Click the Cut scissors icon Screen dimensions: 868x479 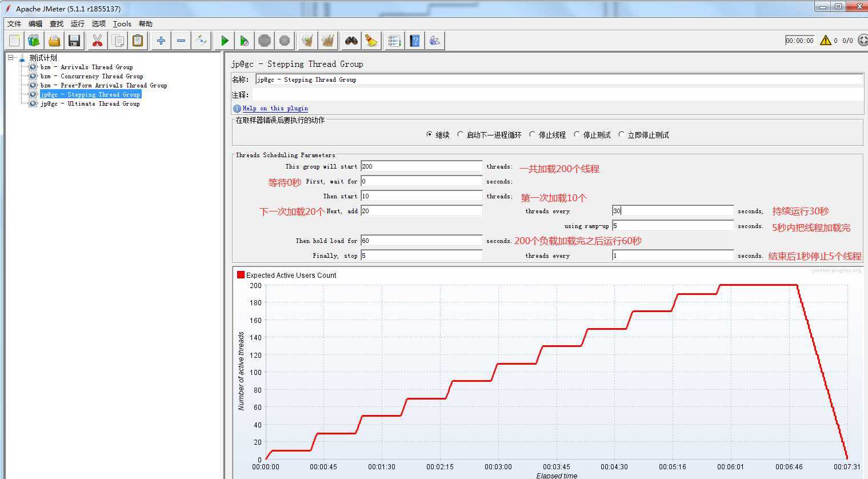pos(98,41)
